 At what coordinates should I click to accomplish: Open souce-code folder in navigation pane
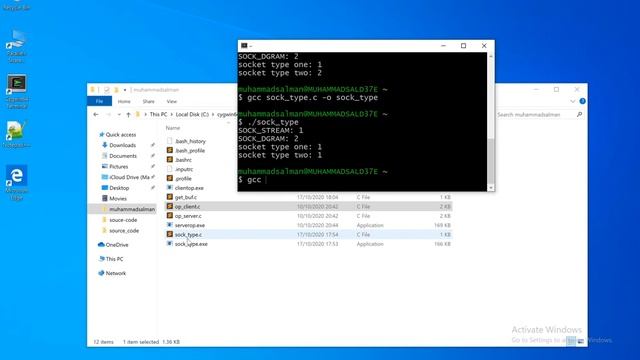[x=119, y=220]
